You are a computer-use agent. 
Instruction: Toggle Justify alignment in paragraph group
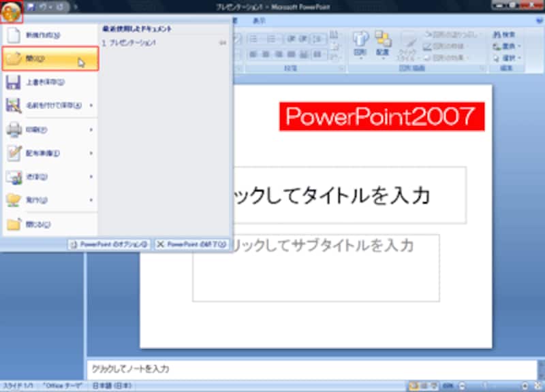tap(292, 54)
